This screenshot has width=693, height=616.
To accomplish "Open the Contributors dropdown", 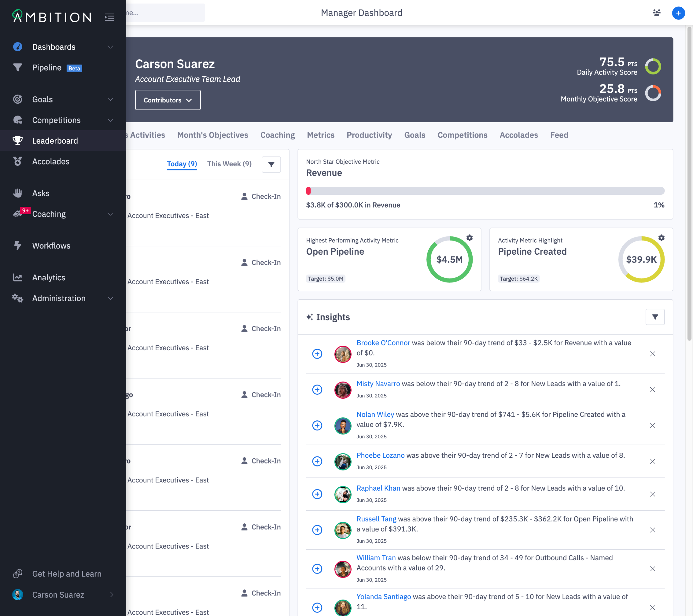I will (x=168, y=100).
